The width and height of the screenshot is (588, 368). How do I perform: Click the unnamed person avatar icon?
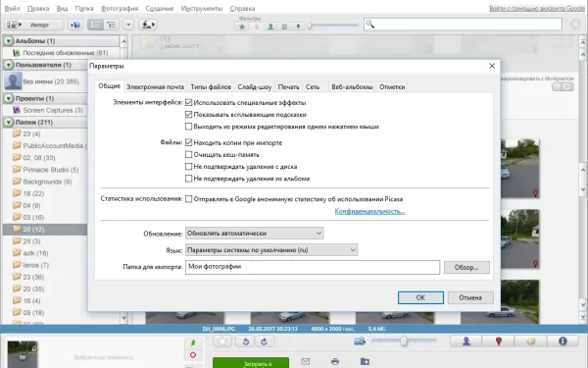(x=13, y=81)
